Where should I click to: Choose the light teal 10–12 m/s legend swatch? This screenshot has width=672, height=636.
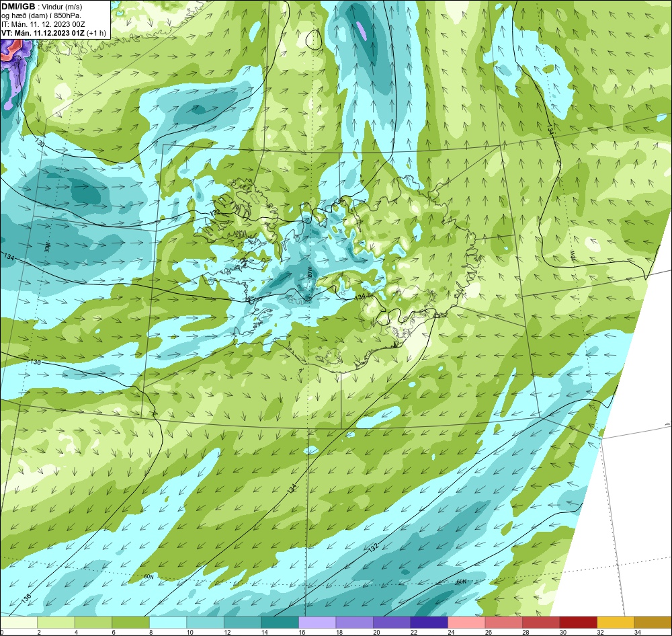(x=205, y=623)
